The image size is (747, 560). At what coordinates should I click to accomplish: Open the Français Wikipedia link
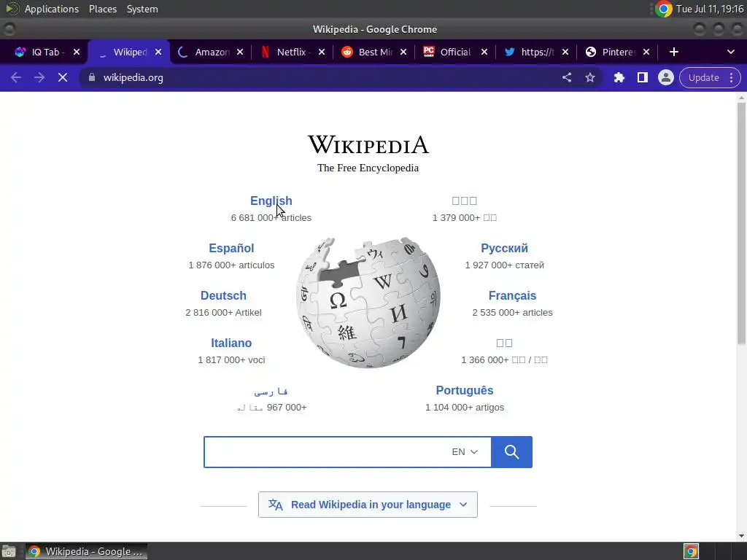(513, 296)
